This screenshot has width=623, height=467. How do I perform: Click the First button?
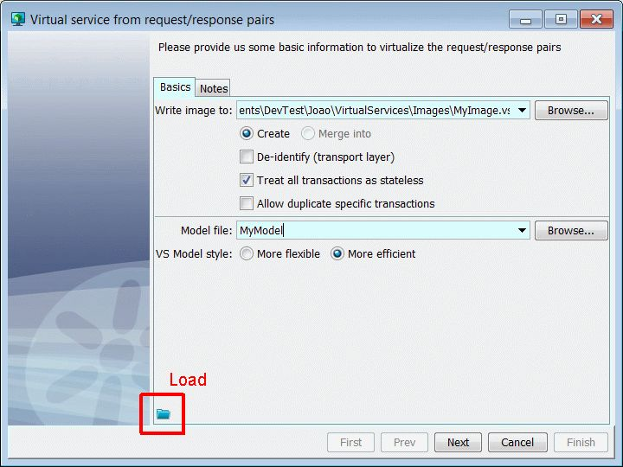point(351,442)
